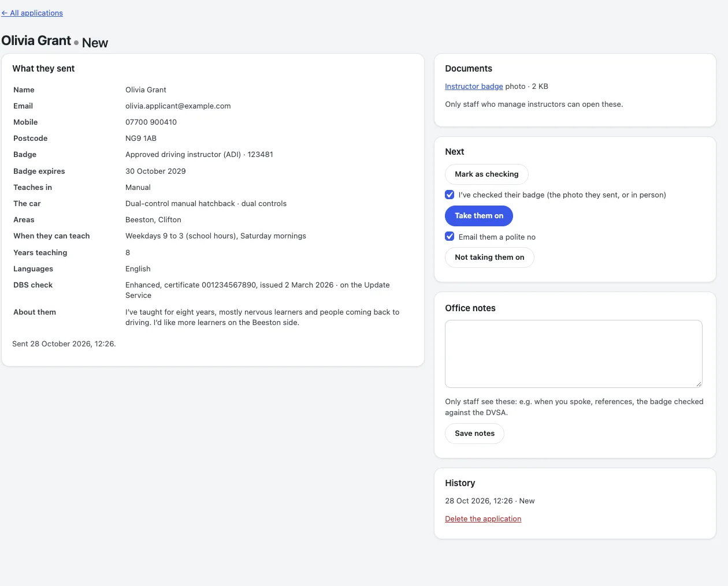Click the Languages value English
The width and height of the screenshot is (728, 586).
138,268
